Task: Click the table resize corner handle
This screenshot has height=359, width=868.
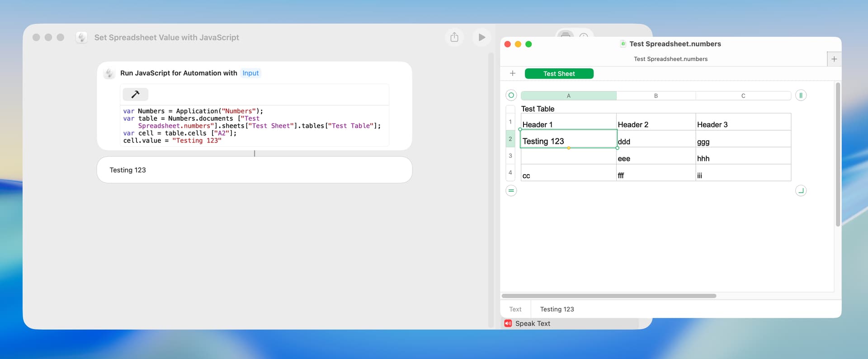Action: 801,191
